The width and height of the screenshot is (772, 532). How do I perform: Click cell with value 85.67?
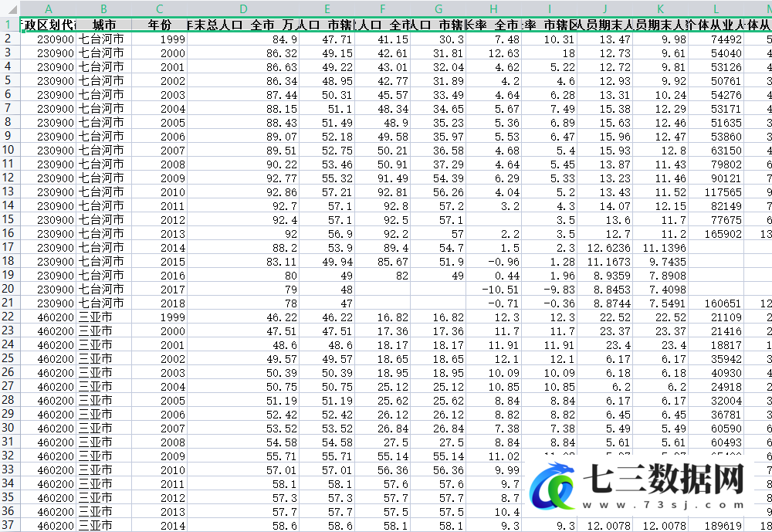383,262
